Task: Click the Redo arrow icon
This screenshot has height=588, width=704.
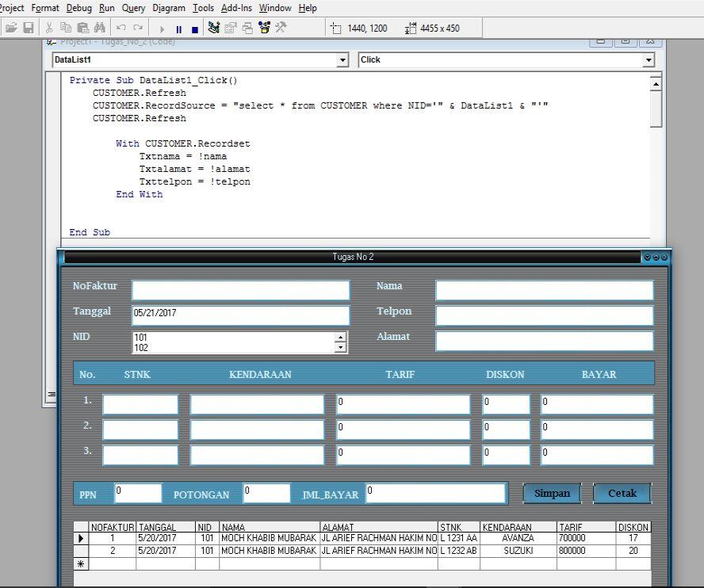Action: [x=138, y=28]
